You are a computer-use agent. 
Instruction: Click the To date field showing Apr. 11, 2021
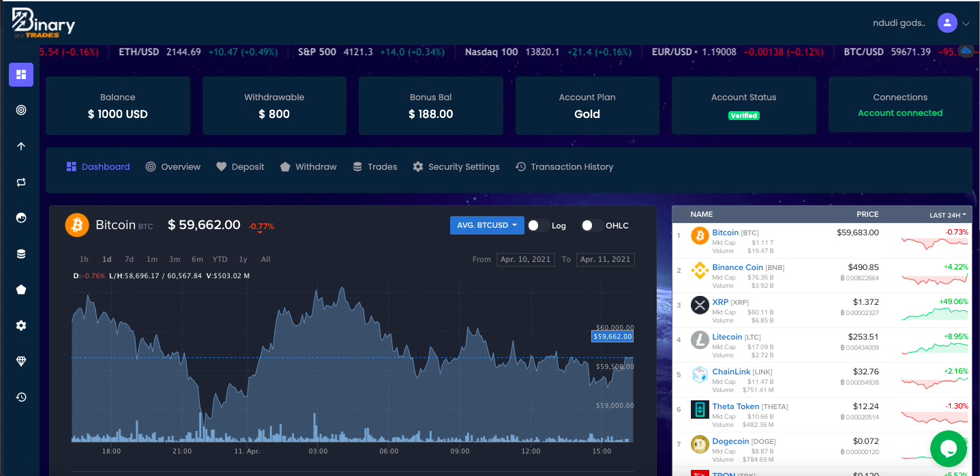(606, 259)
